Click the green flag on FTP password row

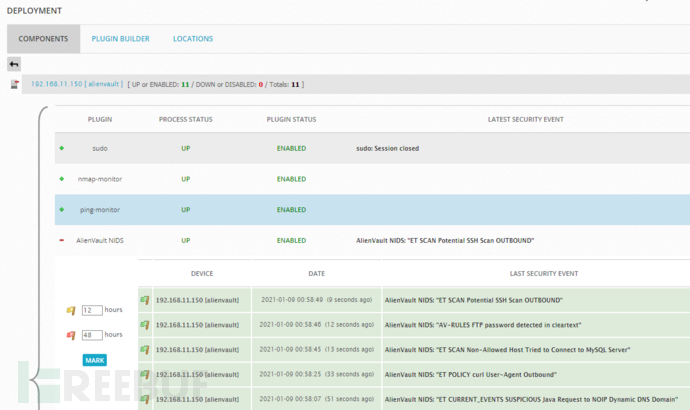(x=145, y=325)
